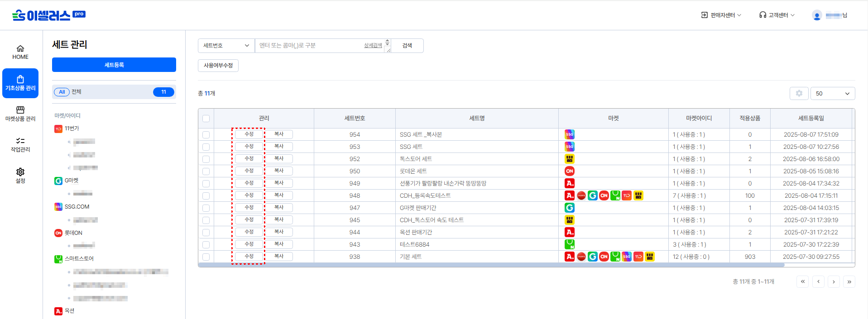Viewport: 868px width, 319px height.
Task: Check the row 948 checkbox
Action: (x=206, y=195)
